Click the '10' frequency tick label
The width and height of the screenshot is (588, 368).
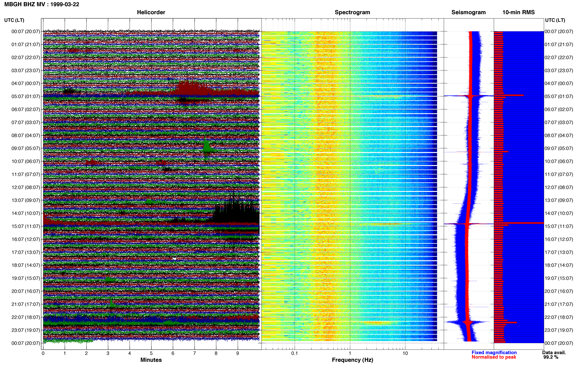point(405,353)
